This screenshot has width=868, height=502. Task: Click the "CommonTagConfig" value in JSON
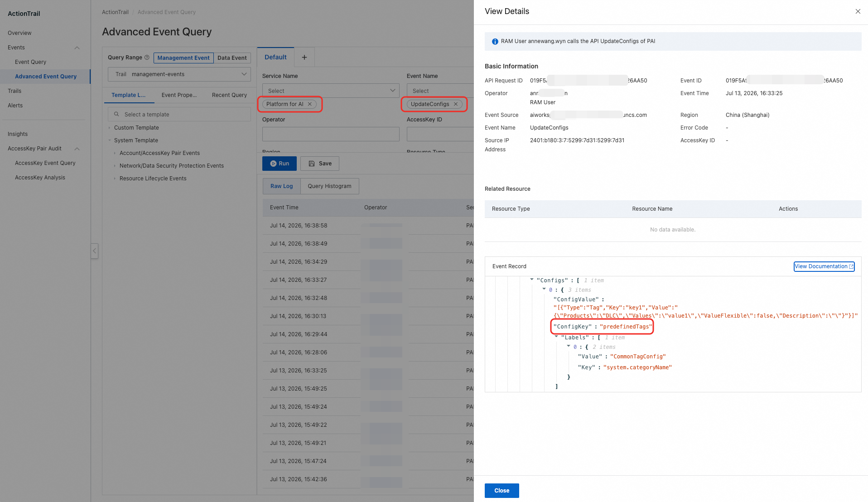coord(638,357)
